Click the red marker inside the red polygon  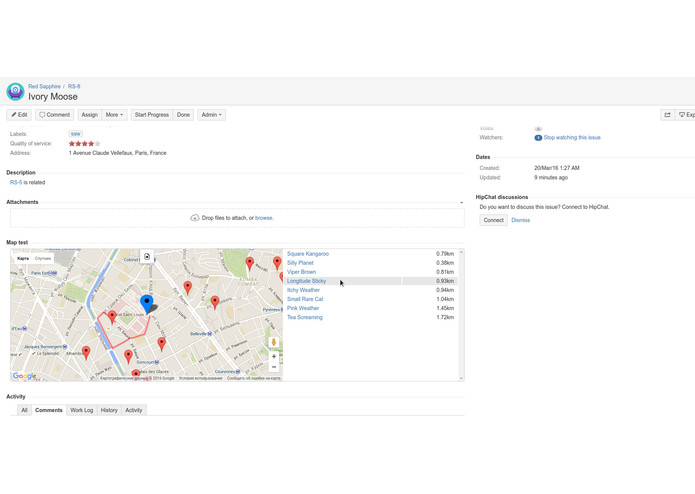pyautogui.click(x=112, y=317)
